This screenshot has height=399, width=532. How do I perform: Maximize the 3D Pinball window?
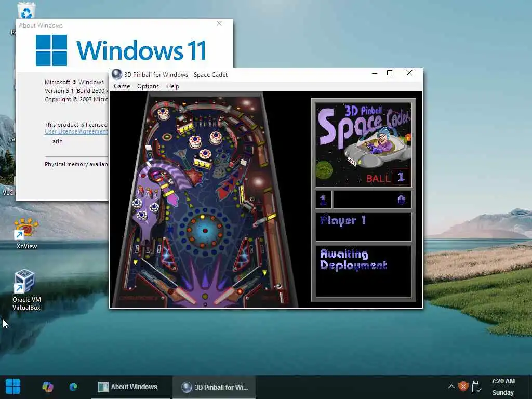point(390,73)
